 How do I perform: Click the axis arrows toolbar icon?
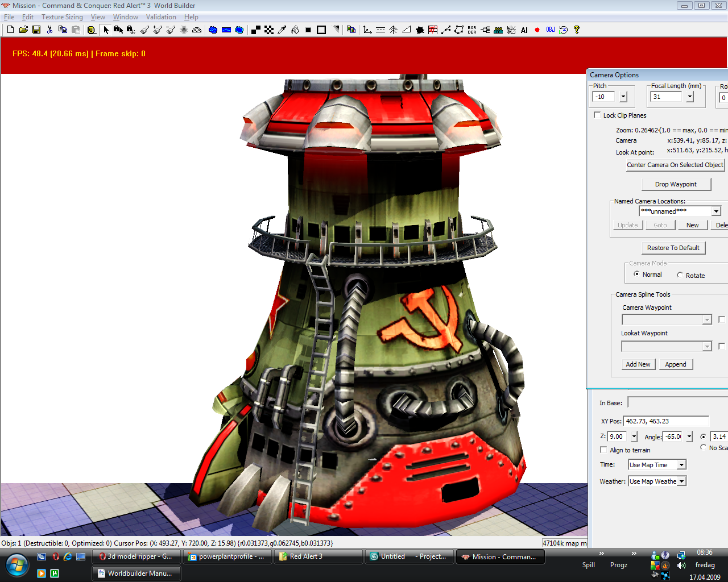(367, 30)
